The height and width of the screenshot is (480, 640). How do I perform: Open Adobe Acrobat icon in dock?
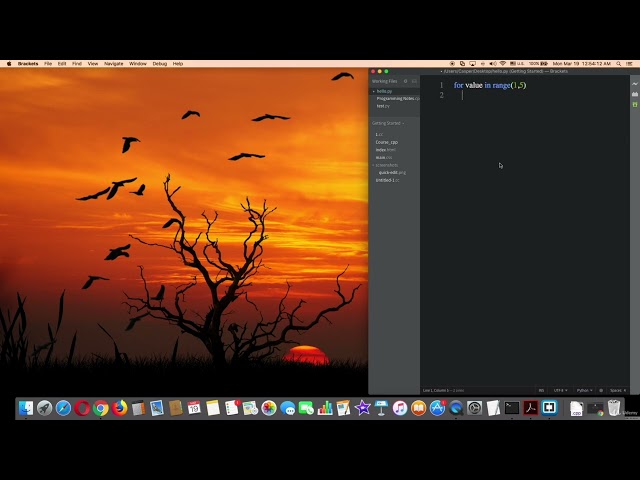[x=531, y=408]
